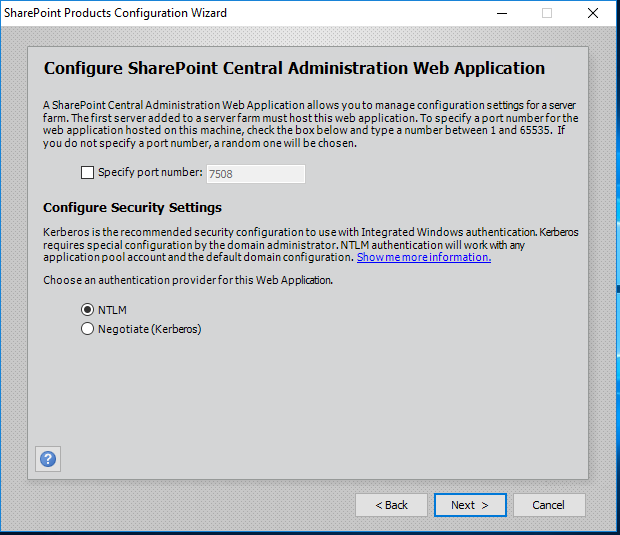Select the NTLM radio button

(87, 310)
